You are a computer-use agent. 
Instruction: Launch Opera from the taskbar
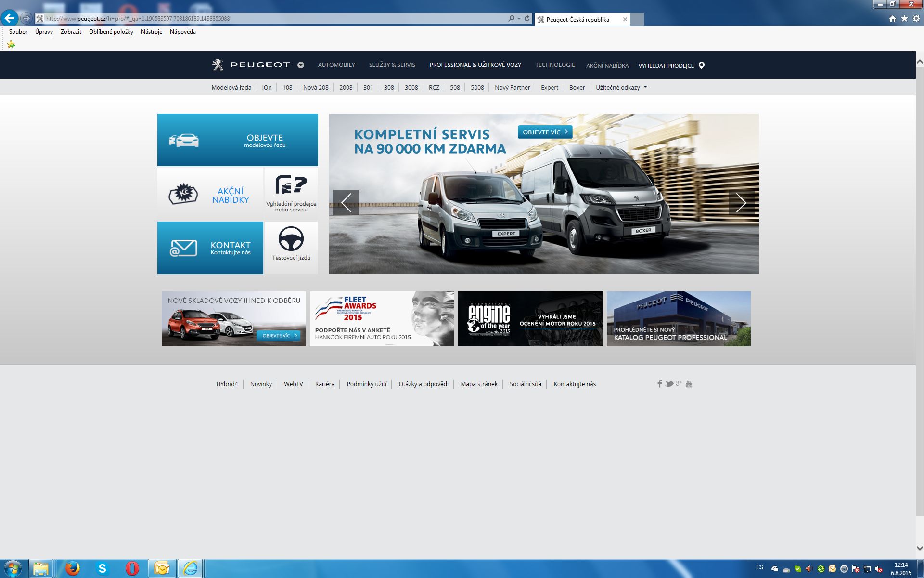132,568
